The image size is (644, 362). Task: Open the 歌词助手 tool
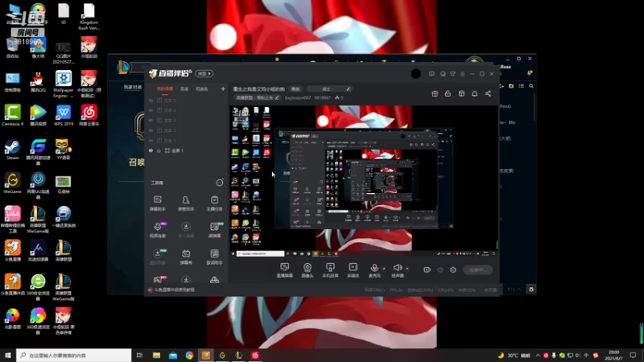214,257
